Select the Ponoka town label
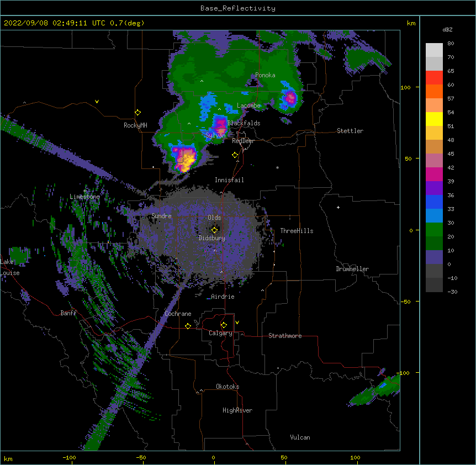 coord(265,75)
